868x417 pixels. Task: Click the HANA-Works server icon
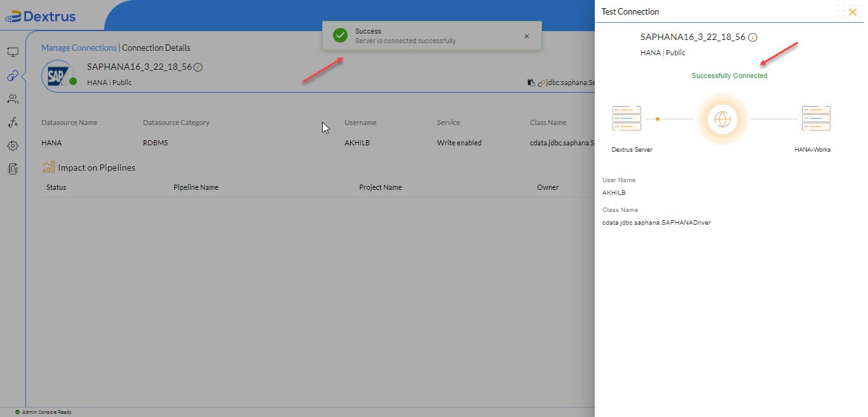(816, 119)
